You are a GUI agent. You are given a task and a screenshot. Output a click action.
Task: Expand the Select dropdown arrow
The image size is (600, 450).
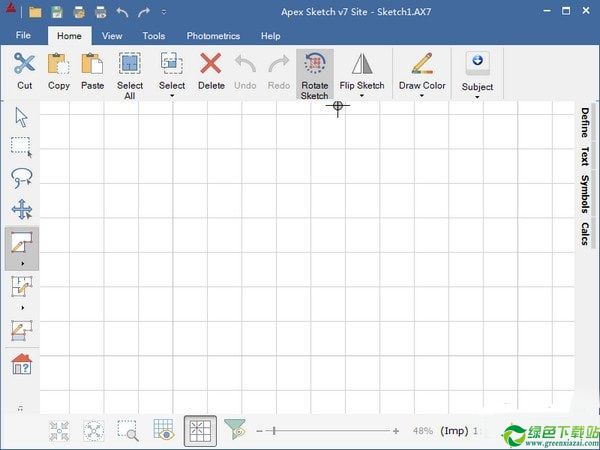(172, 95)
